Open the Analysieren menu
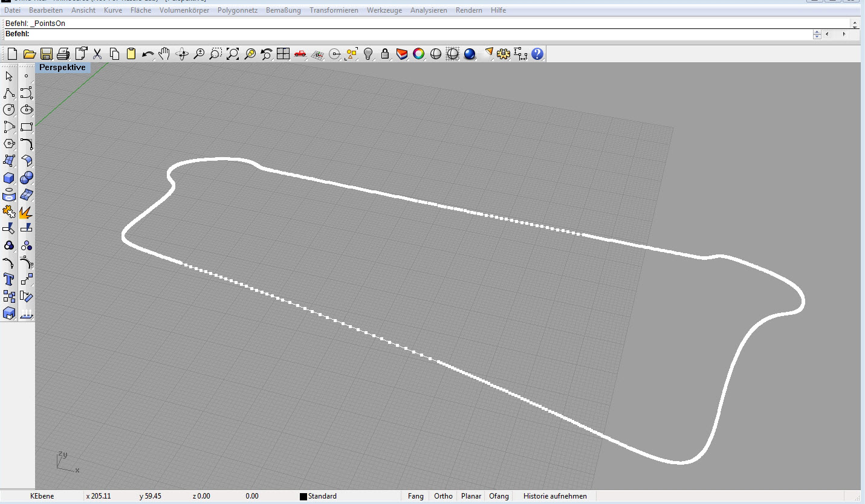This screenshot has height=504, width=865. (x=429, y=10)
